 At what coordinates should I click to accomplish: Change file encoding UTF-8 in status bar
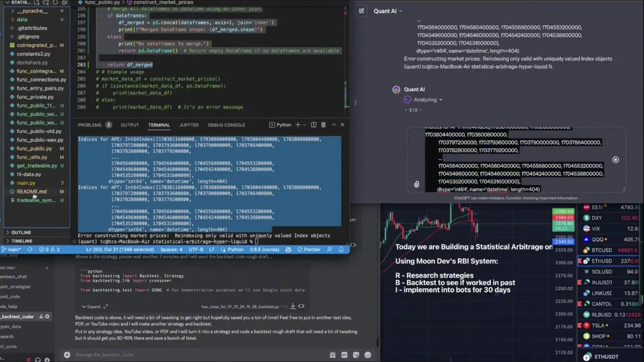pos(196,249)
